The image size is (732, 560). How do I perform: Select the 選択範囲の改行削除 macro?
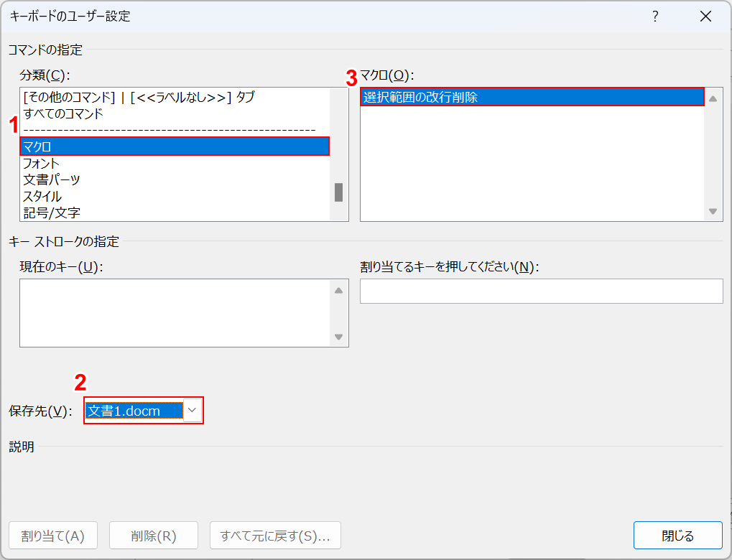coord(532,98)
